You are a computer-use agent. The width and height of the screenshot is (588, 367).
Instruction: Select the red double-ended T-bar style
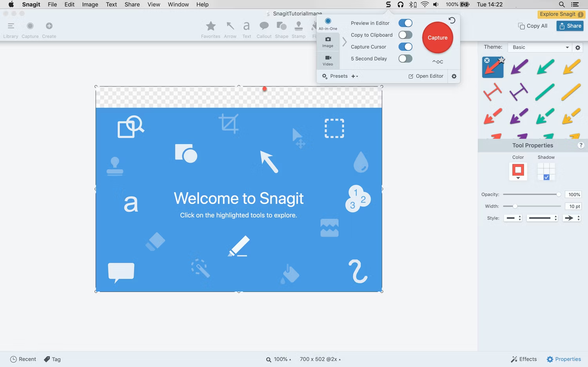tap(493, 92)
